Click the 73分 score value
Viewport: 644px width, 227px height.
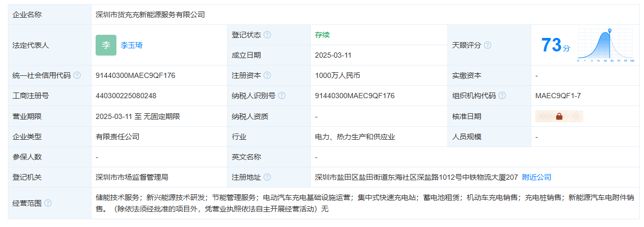tap(556, 45)
